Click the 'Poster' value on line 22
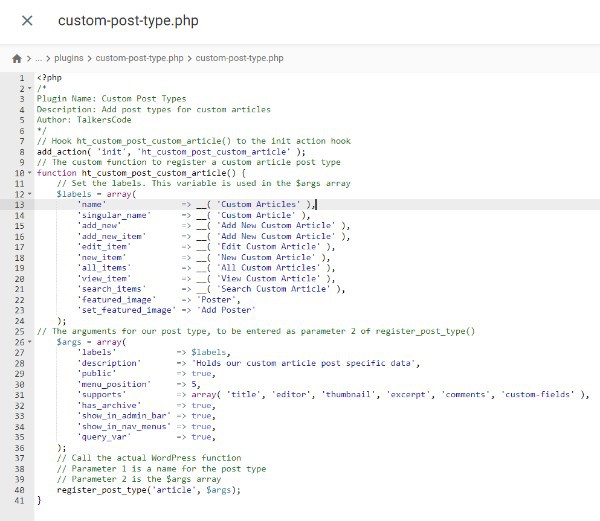Viewport: 600px width, 521px height. pos(216,300)
